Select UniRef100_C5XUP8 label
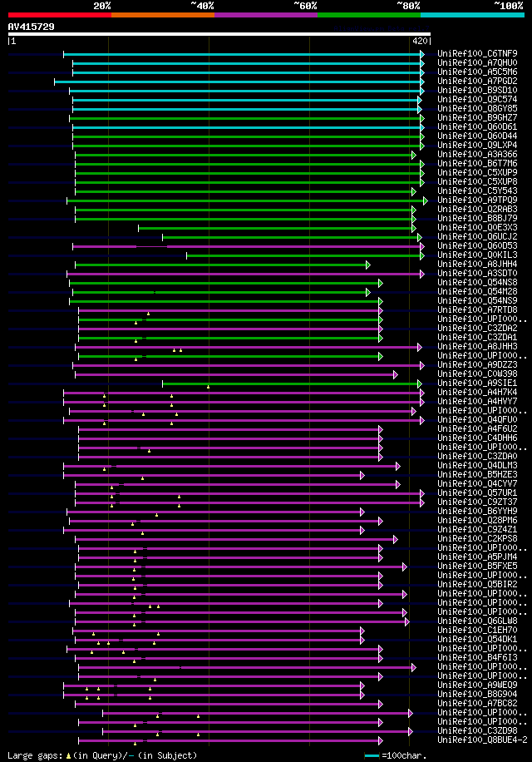Screen dimensions: 532x762 [x=478, y=181]
